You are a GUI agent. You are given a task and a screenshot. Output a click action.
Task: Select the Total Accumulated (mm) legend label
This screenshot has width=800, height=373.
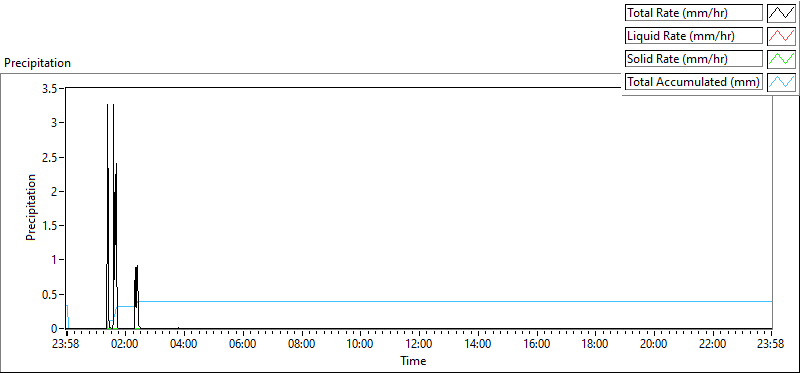tap(694, 82)
